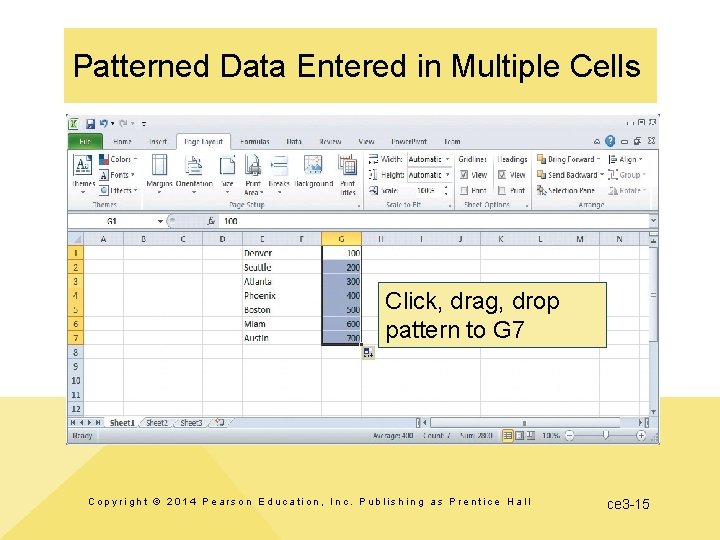Toggle Gridlines View checkbox
720x540 pixels.
(464, 174)
